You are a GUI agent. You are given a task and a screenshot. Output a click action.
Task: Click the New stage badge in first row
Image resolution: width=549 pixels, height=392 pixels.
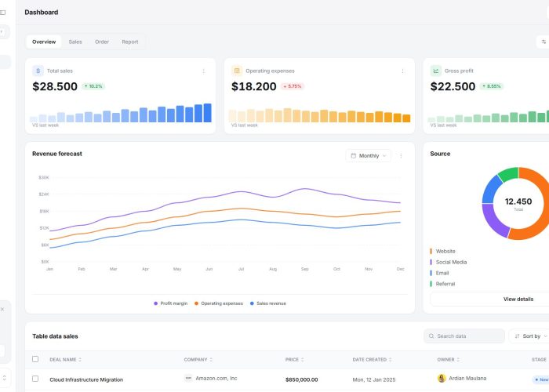coord(541,379)
